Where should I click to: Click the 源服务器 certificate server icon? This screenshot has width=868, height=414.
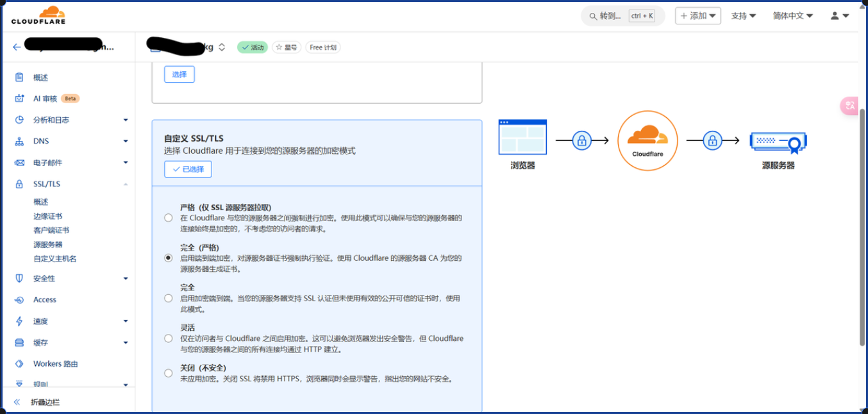pyautogui.click(x=778, y=142)
